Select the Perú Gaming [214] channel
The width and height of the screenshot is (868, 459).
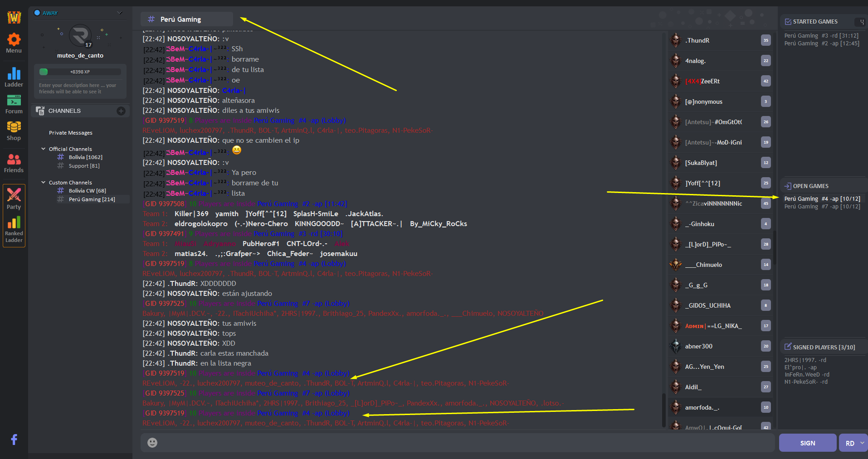pos(92,199)
